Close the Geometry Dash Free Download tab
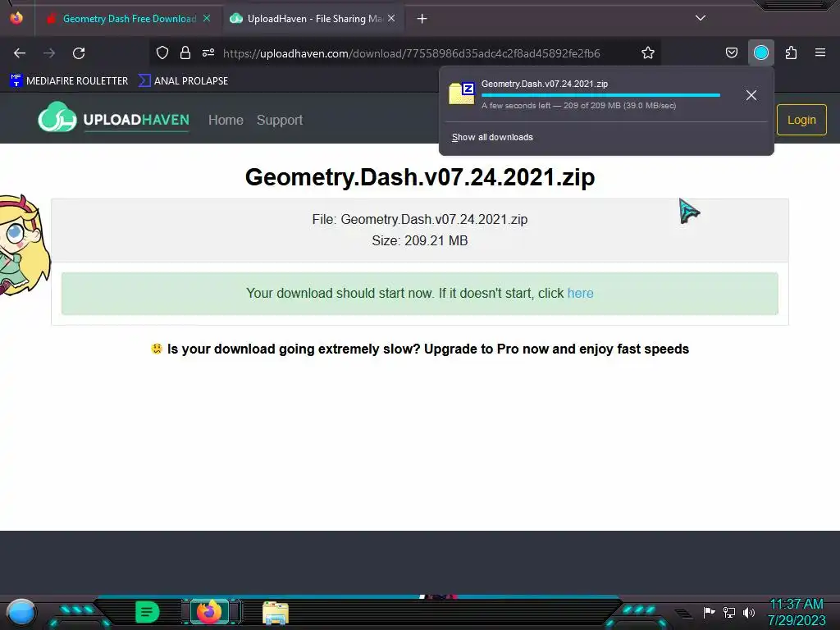 coord(207,18)
